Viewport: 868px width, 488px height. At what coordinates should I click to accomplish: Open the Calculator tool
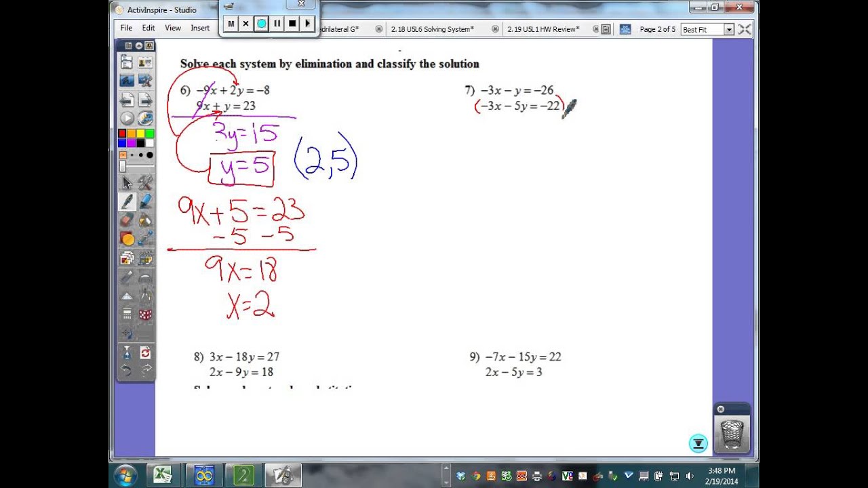pos(127,314)
